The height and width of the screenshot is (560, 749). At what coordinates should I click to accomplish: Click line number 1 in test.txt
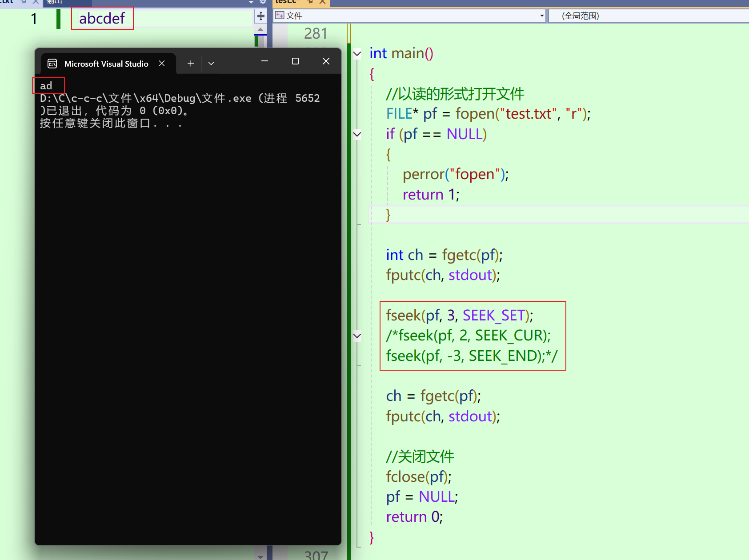(x=34, y=19)
